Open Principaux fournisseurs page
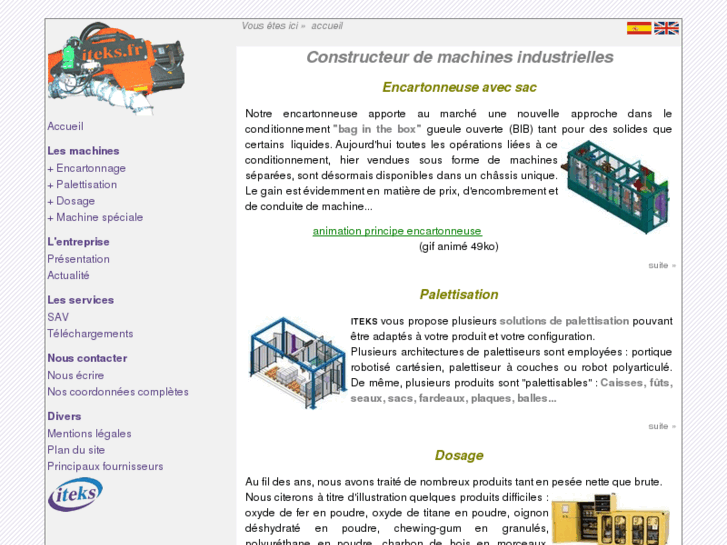The height and width of the screenshot is (545, 727). (x=105, y=466)
